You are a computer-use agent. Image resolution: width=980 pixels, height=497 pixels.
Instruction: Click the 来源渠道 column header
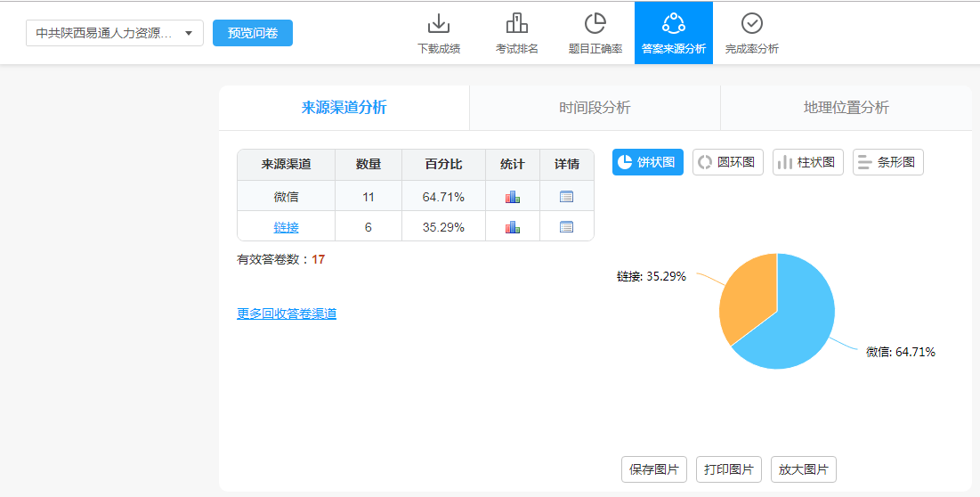[x=286, y=165]
